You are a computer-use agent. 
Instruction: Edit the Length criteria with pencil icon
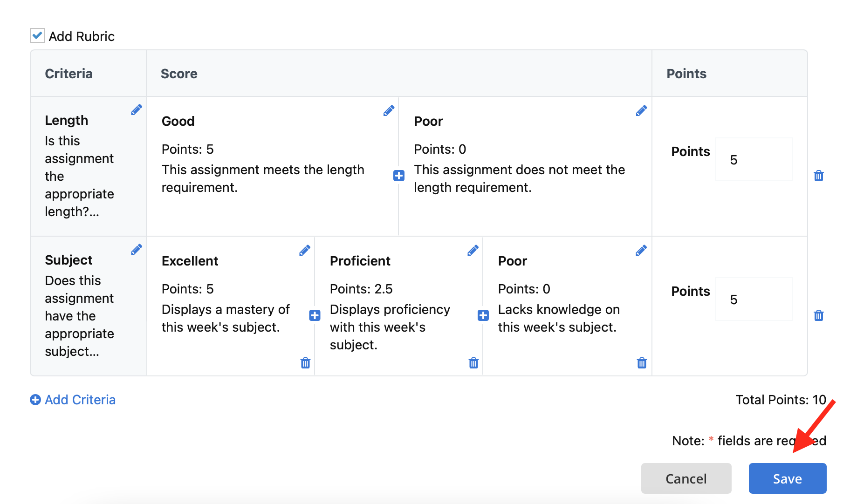pos(137,110)
